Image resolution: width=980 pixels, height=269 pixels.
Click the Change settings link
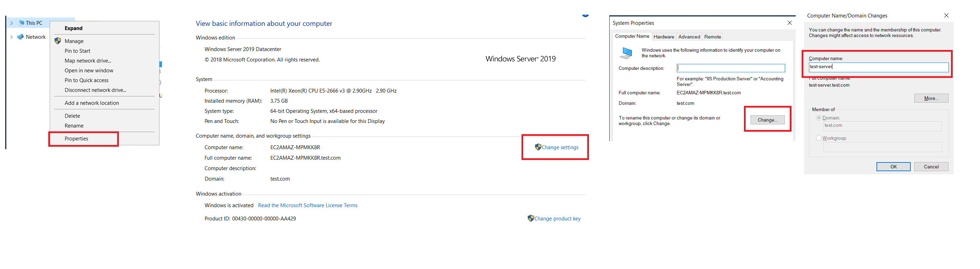[560, 147]
